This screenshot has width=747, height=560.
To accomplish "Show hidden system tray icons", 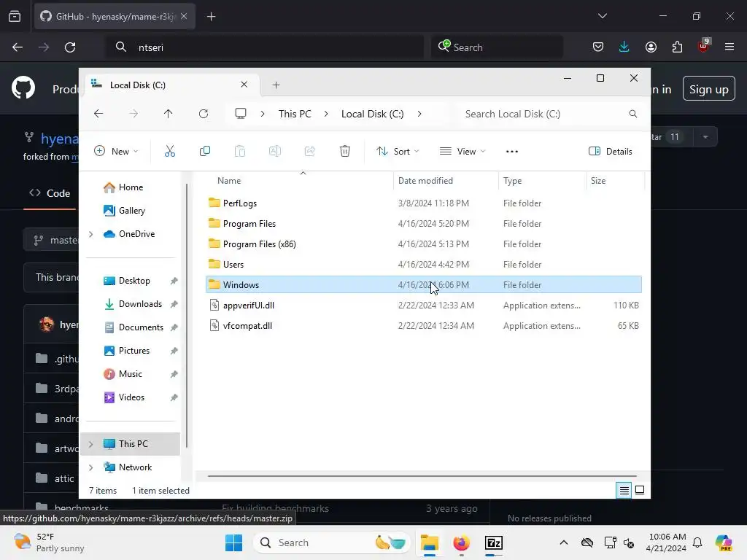I will (x=564, y=542).
